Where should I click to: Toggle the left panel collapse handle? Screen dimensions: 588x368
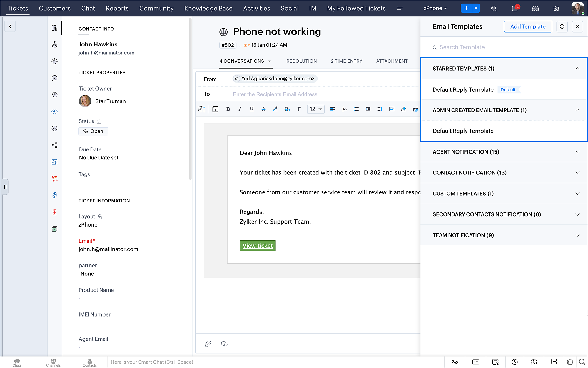click(5, 187)
